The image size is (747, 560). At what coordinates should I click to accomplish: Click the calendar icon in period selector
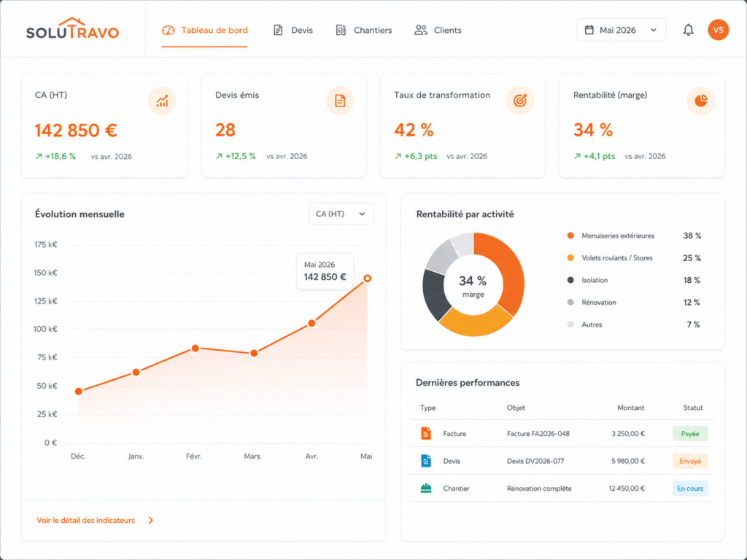tap(589, 30)
